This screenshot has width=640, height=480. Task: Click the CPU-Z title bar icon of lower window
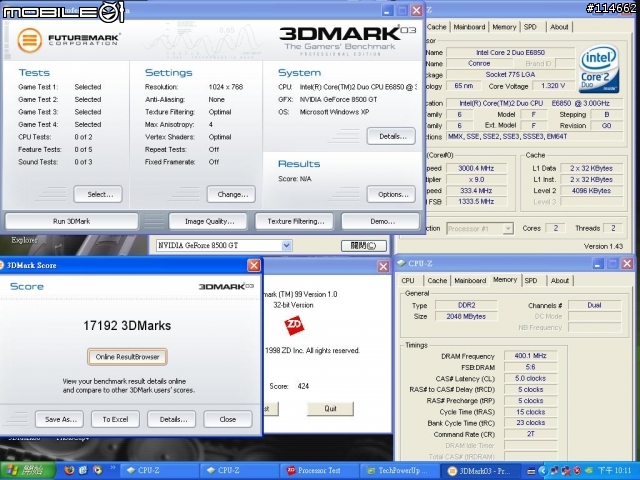point(402,264)
